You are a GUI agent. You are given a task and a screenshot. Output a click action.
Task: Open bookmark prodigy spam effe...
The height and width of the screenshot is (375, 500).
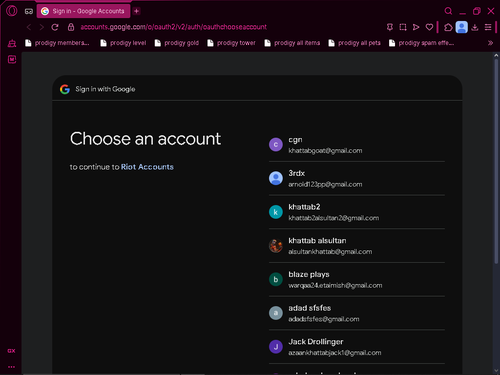pyautogui.click(x=421, y=43)
